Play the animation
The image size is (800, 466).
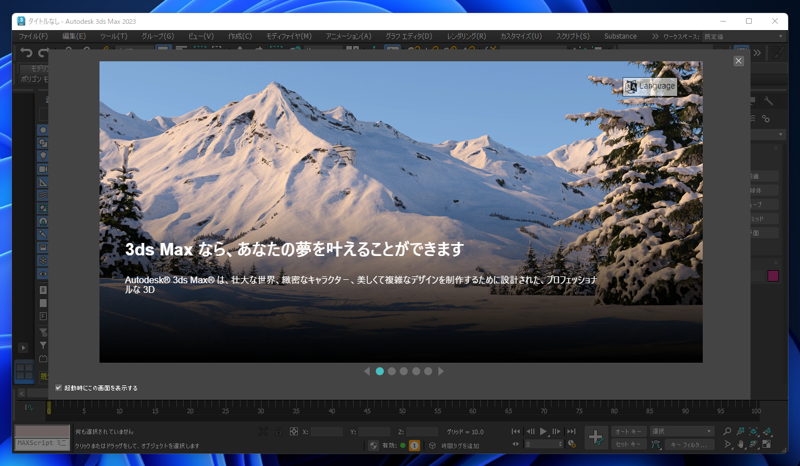(543, 432)
